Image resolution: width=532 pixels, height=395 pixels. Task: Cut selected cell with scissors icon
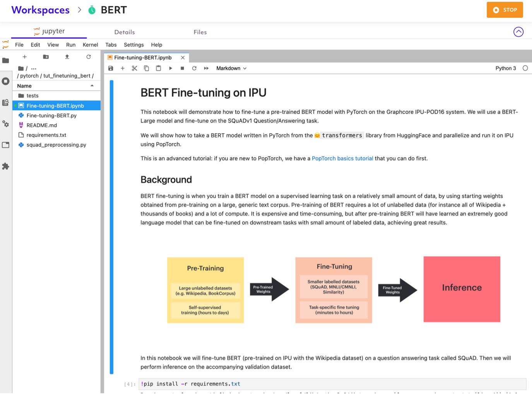coord(135,68)
